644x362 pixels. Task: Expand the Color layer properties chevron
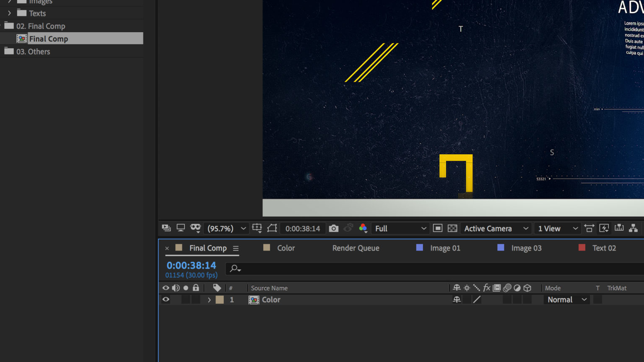pyautogui.click(x=209, y=300)
